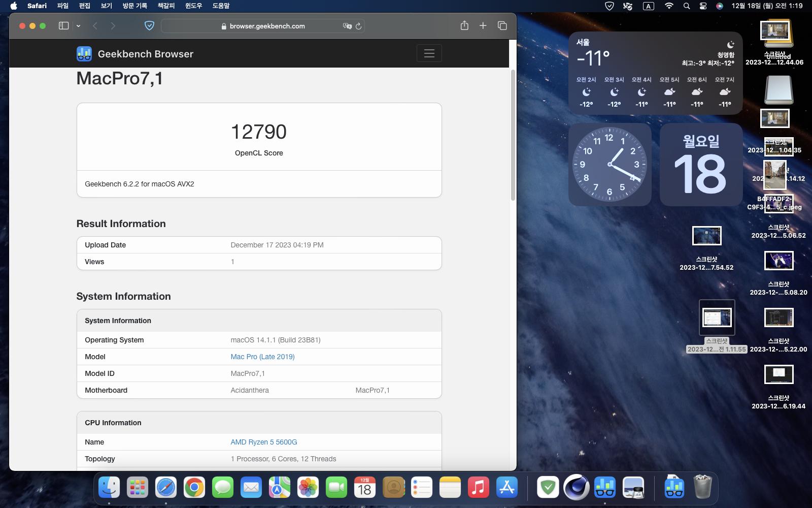Open a new tab with plus icon
The height and width of the screenshot is (508, 812).
483,26
